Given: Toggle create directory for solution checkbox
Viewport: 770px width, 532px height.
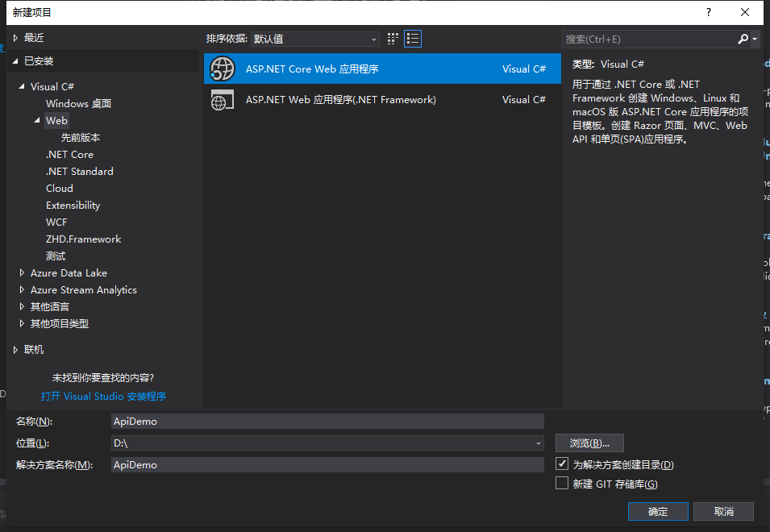Looking at the screenshot, I should (562, 463).
